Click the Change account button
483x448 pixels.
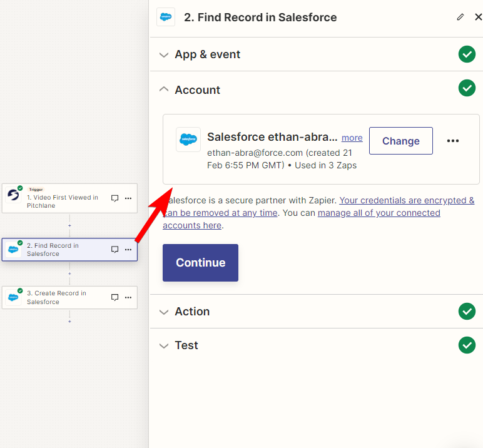pyautogui.click(x=401, y=141)
